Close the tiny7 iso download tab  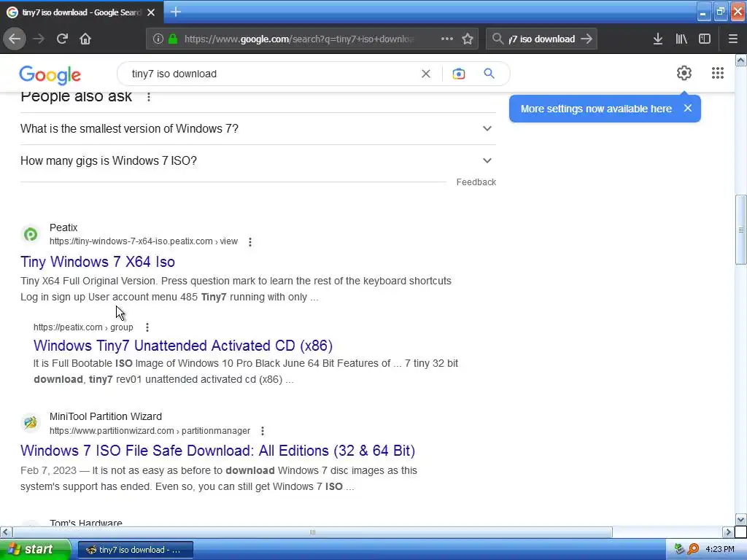click(151, 12)
